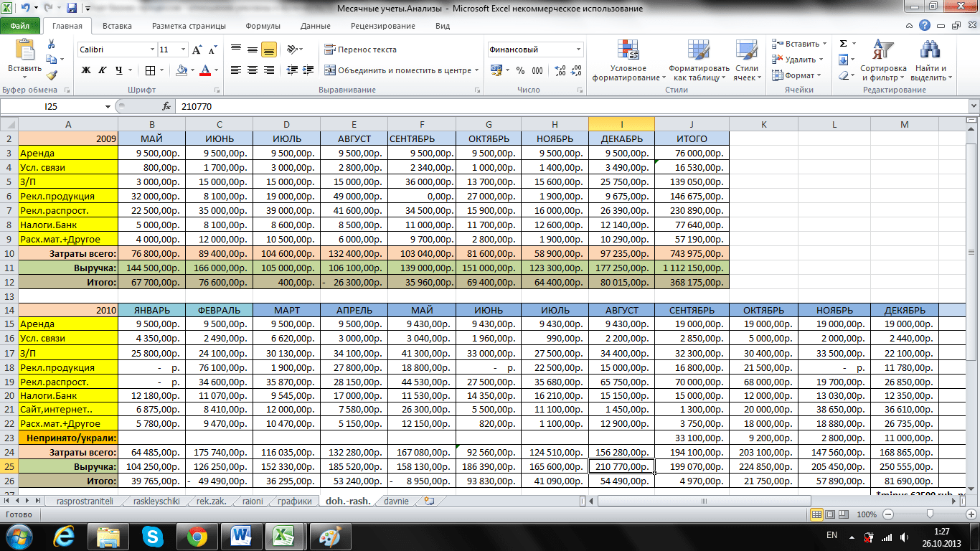The image size is (980, 551).
Task: Click the Cut scissors icon
Action: (x=52, y=44)
